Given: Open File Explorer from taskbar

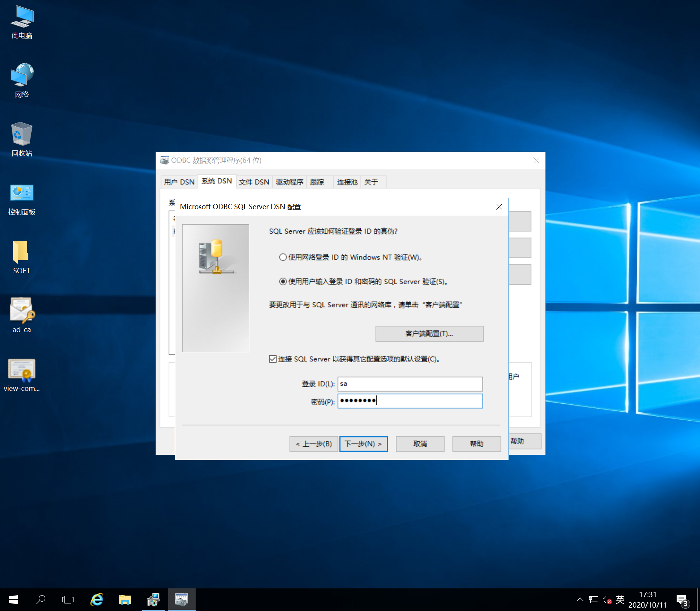Looking at the screenshot, I should click(x=125, y=600).
